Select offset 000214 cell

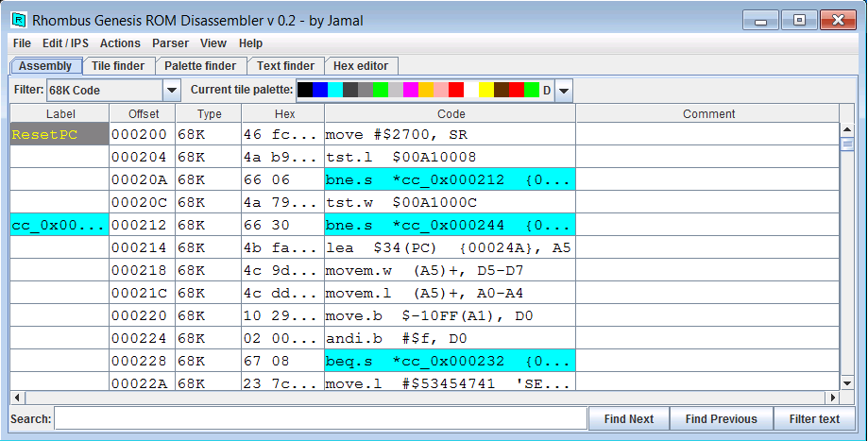pyautogui.click(x=143, y=248)
